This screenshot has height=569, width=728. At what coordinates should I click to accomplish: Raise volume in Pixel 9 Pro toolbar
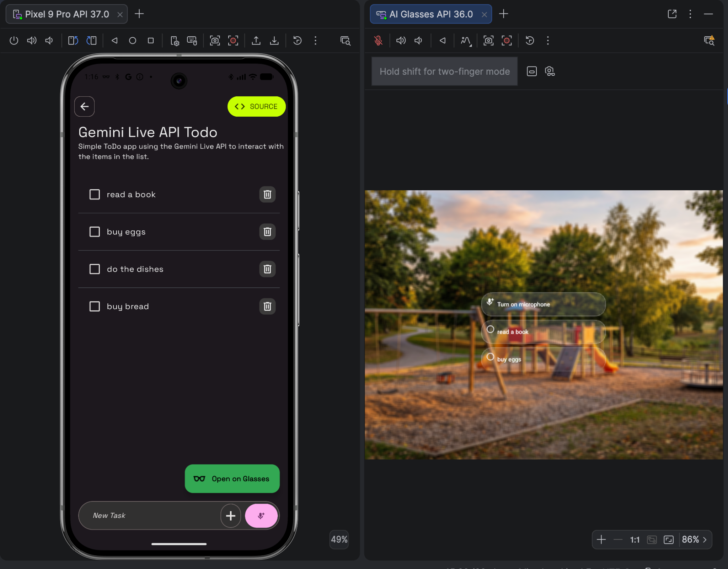tap(32, 41)
